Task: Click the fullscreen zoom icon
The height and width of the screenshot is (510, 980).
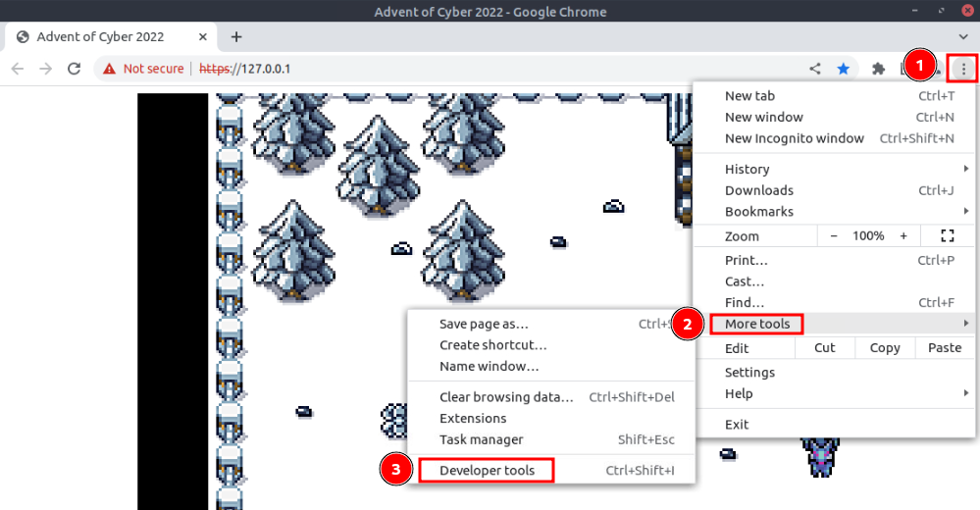Action: tap(947, 236)
